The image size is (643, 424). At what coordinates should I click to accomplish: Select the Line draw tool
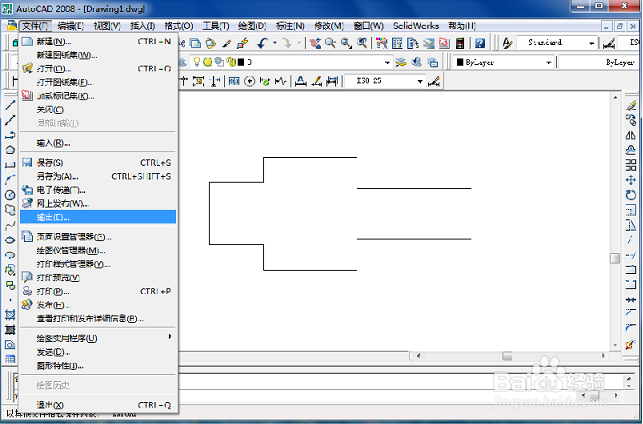click(x=10, y=105)
